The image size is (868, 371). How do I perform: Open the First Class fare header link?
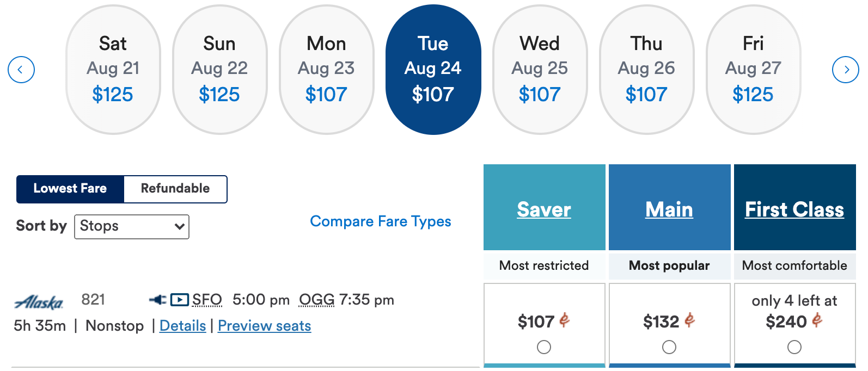794,209
